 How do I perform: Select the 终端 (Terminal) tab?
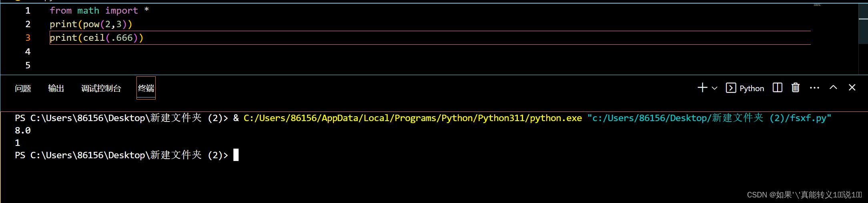click(x=146, y=88)
